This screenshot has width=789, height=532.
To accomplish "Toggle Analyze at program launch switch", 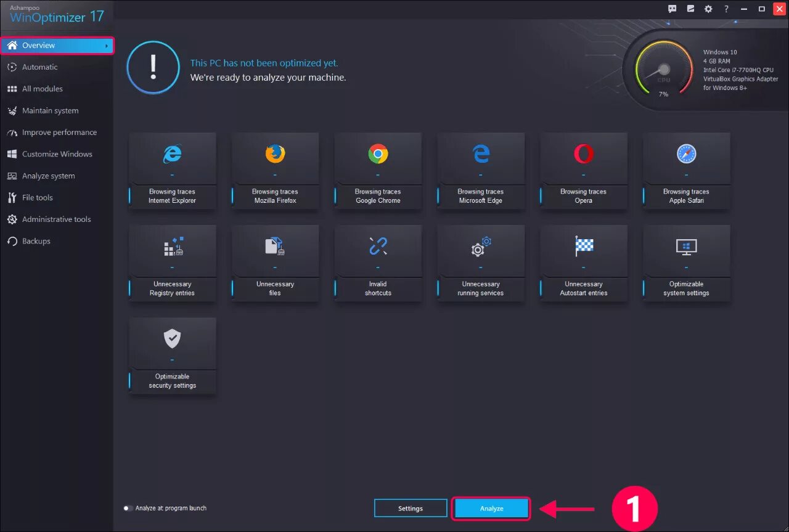I will point(128,509).
